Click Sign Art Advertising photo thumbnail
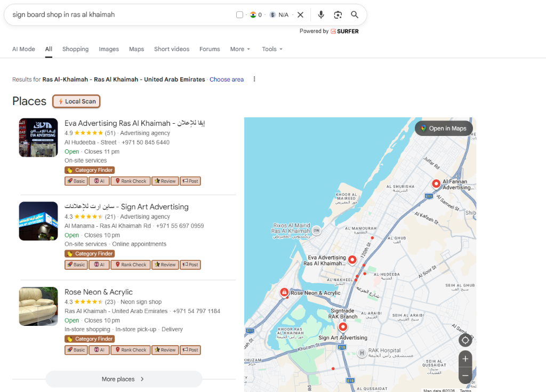The width and height of the screenshot is (546, 392). [x=38, y=221]
